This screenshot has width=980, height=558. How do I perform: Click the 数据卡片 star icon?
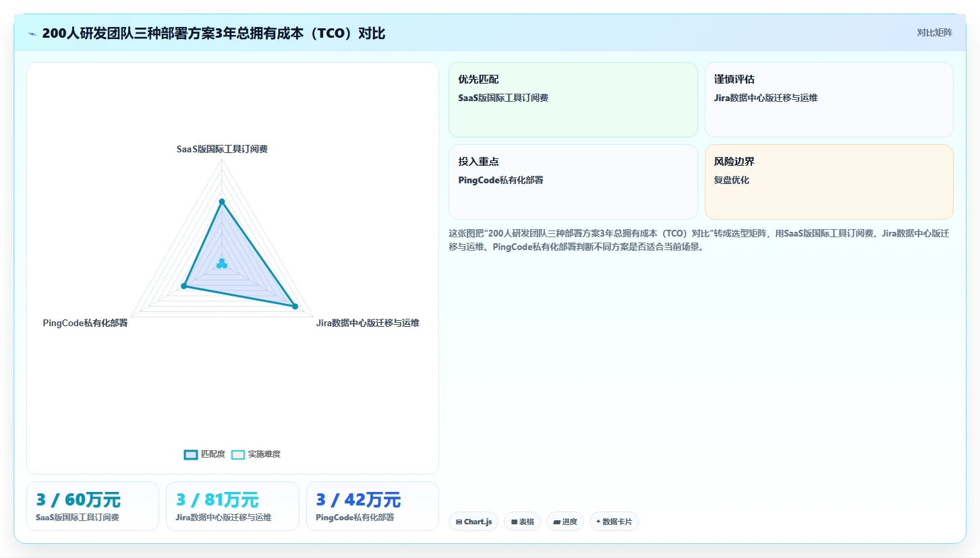pyautogui.click(x=598, y=522)
